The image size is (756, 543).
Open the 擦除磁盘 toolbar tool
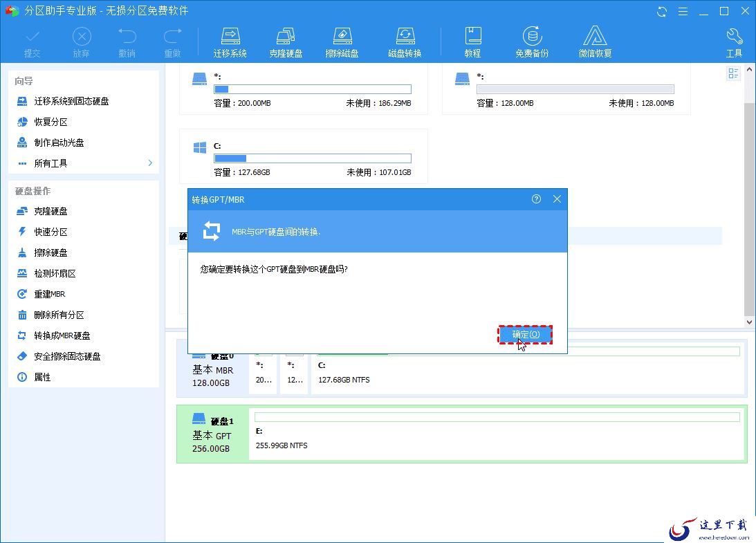(342, 42)
